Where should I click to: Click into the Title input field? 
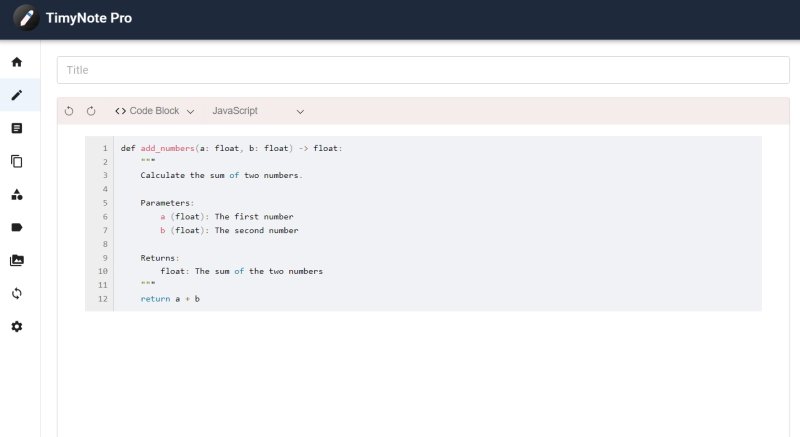(x=423, y=70)
